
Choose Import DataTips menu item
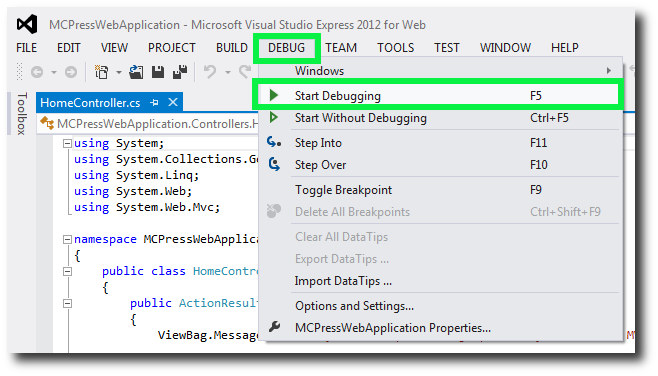(x=440, y=281)
